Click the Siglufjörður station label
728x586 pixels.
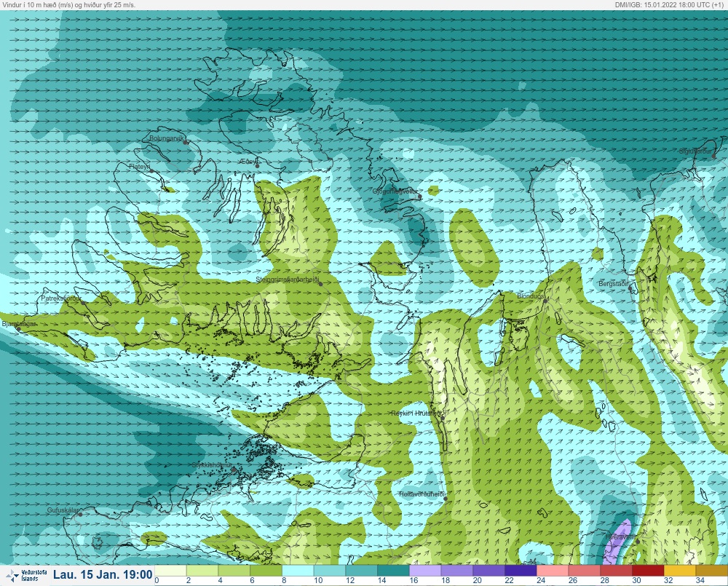click(x=695, y=152)
